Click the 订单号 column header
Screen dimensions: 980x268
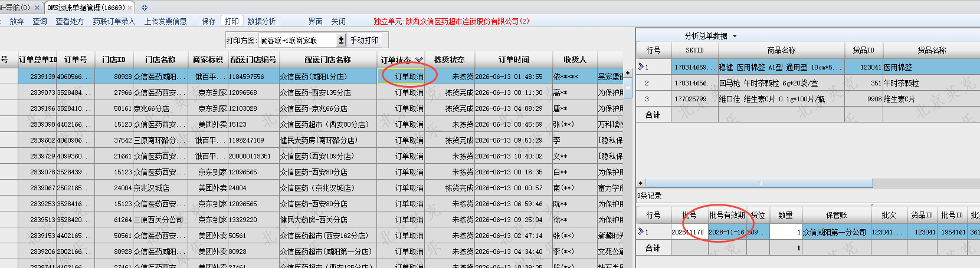click(76, 59)
